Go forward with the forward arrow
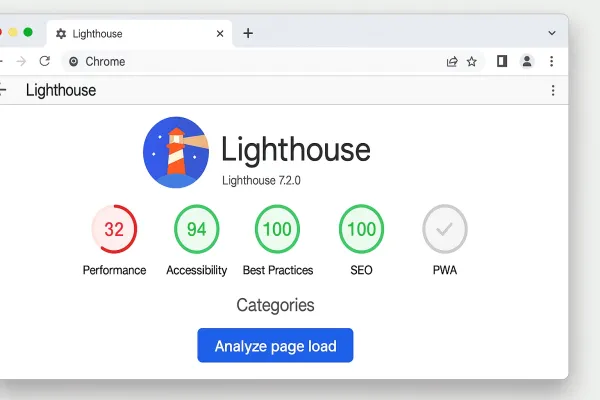This screenshot has width=600, height=400. 21,61
